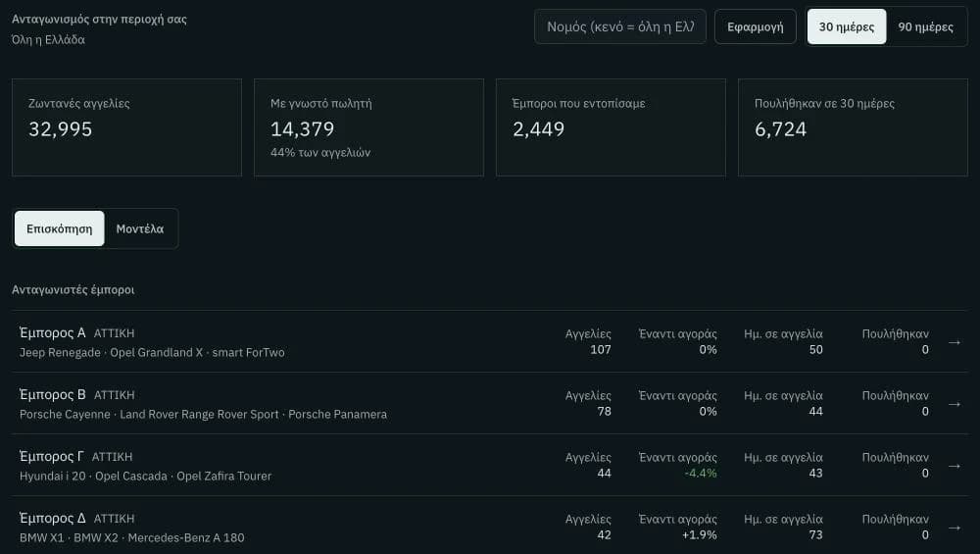Viewport: 980px width, 554px height.
Task: Open the Έμπορος Β dealer name
Action: [x=53, y=394]
